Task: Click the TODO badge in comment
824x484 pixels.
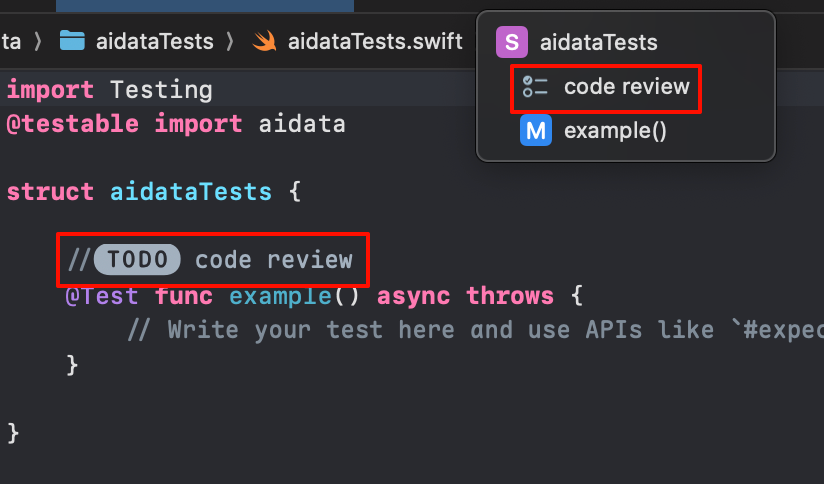Action: click(x=137, y=259)
